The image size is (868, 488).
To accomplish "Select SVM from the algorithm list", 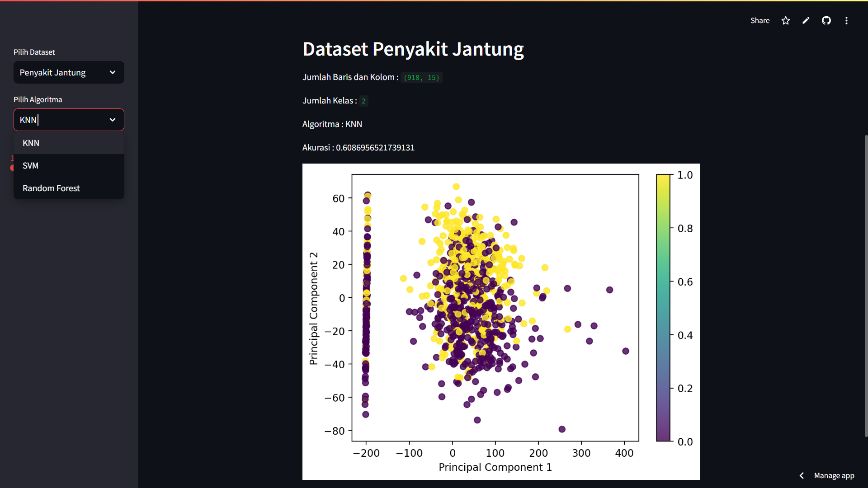I will [x=69, y=165].
